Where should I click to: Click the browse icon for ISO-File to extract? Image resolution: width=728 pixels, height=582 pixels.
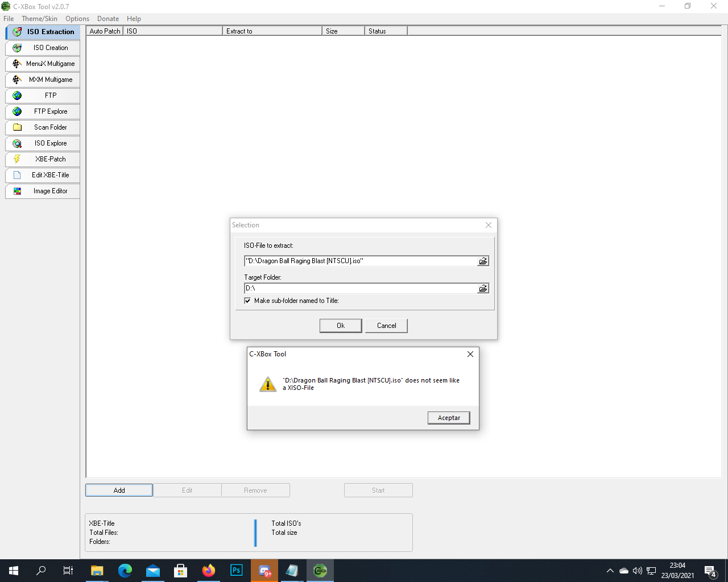483,261
